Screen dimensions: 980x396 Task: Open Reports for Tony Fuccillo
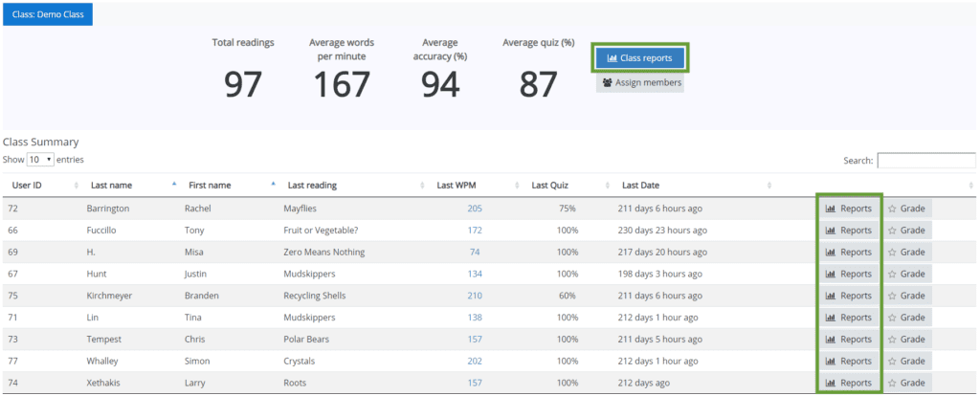click(x=849, y=231)
